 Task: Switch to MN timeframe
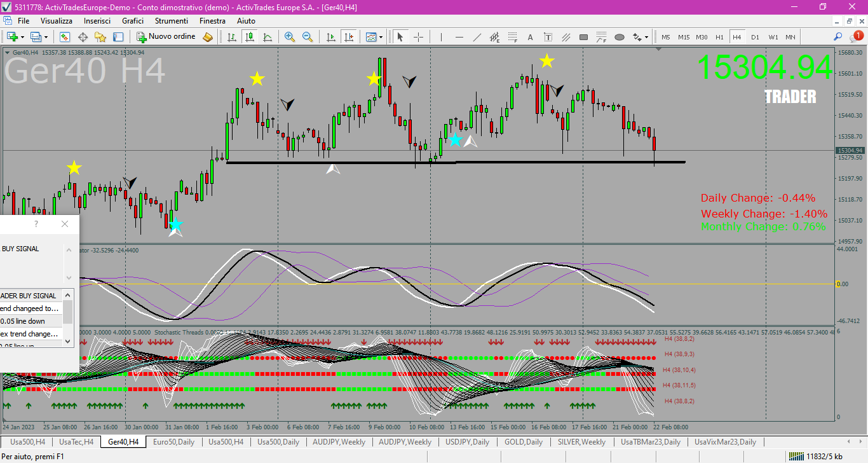tap(790, 37)
